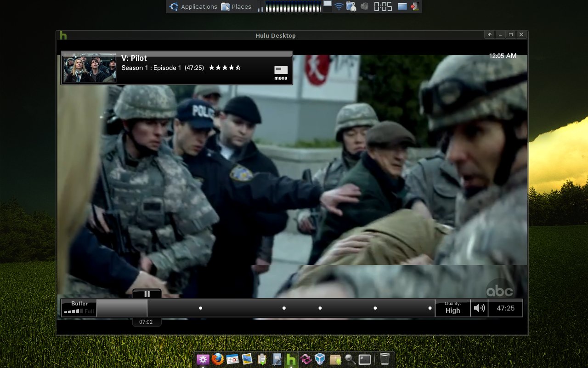Pause the video with the pause button
Viewport: 588px width, 368px height.
tap(147, 294)
